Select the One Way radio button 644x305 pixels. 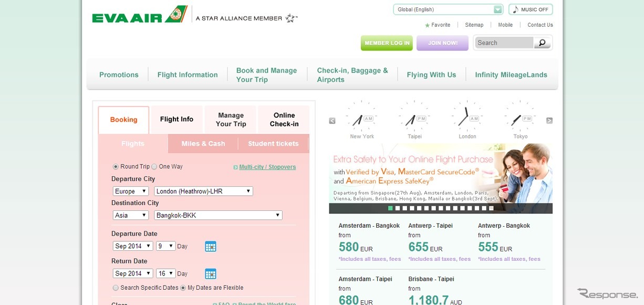[x=154, y=167]
